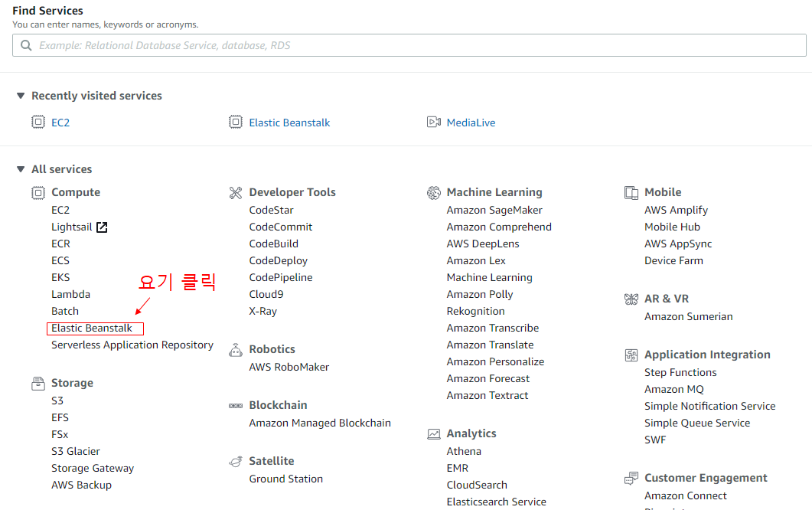
Task: Open the EFS service
Action: pyautogui.click(x=60, y=418)
